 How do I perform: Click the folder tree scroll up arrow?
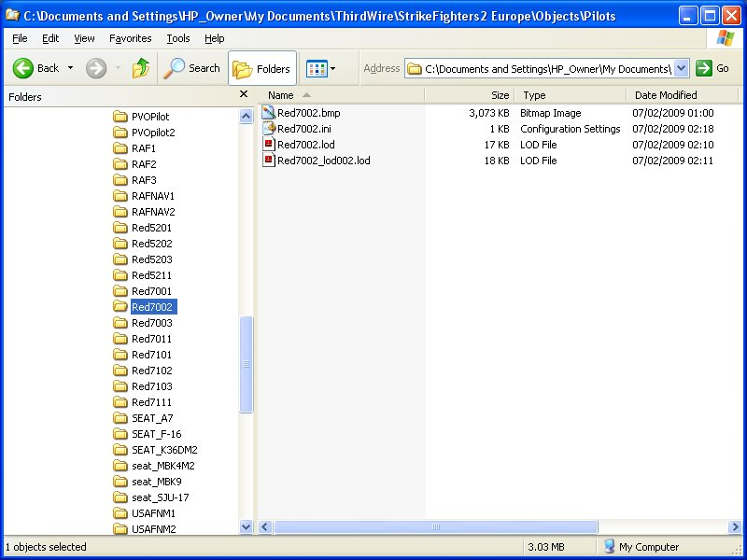coord(246,116)
